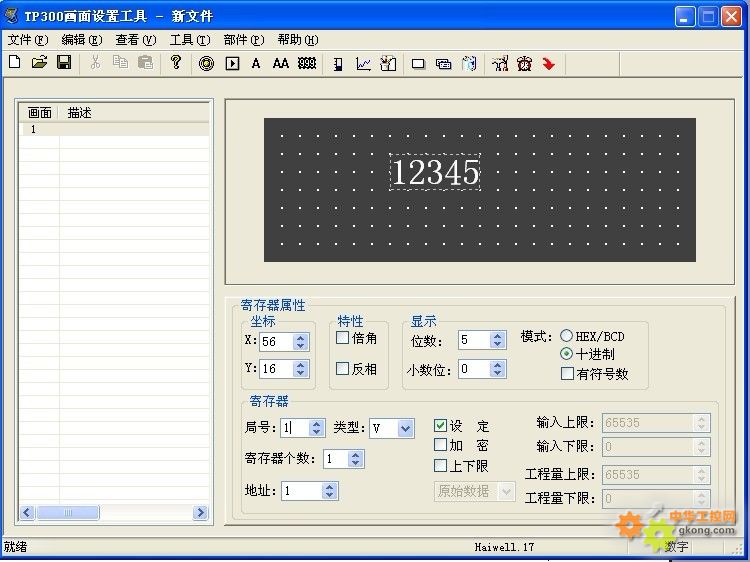This screenshot has height=562, width=750.
Task: Open the 帮助(H) menu
Action: point(298,40)
